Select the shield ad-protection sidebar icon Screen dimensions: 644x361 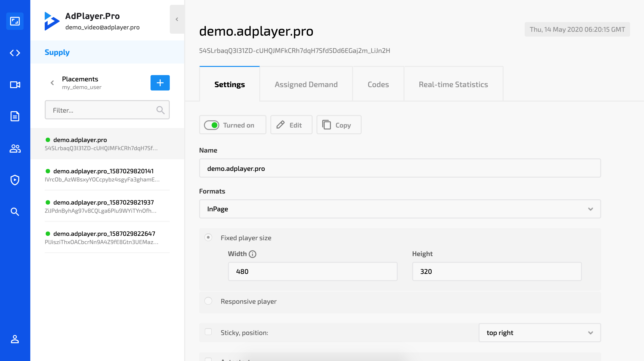point(15,180)
